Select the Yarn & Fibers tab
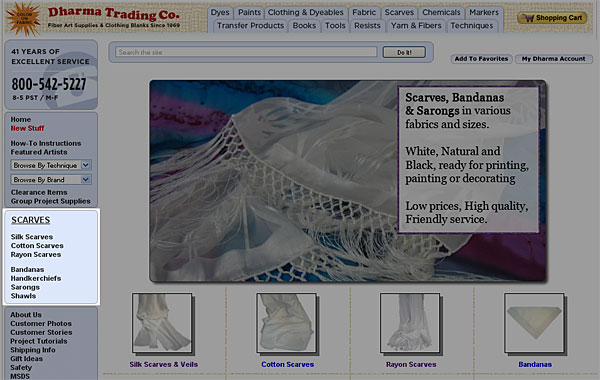 click(416, 26)
